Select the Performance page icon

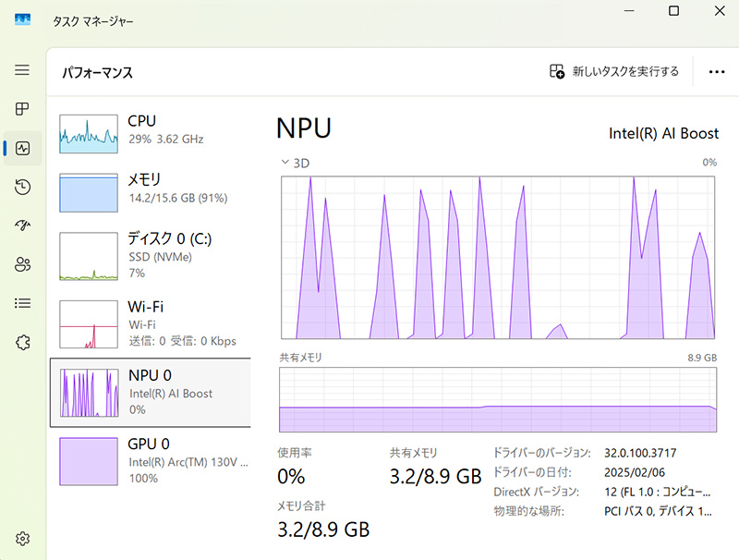click(x=22, y=148)
